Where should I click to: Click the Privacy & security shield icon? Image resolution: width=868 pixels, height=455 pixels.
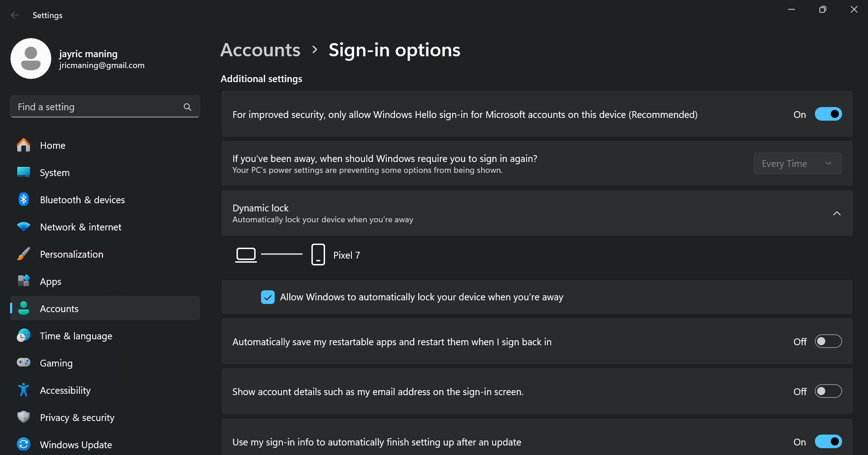[x=24, y=417]
